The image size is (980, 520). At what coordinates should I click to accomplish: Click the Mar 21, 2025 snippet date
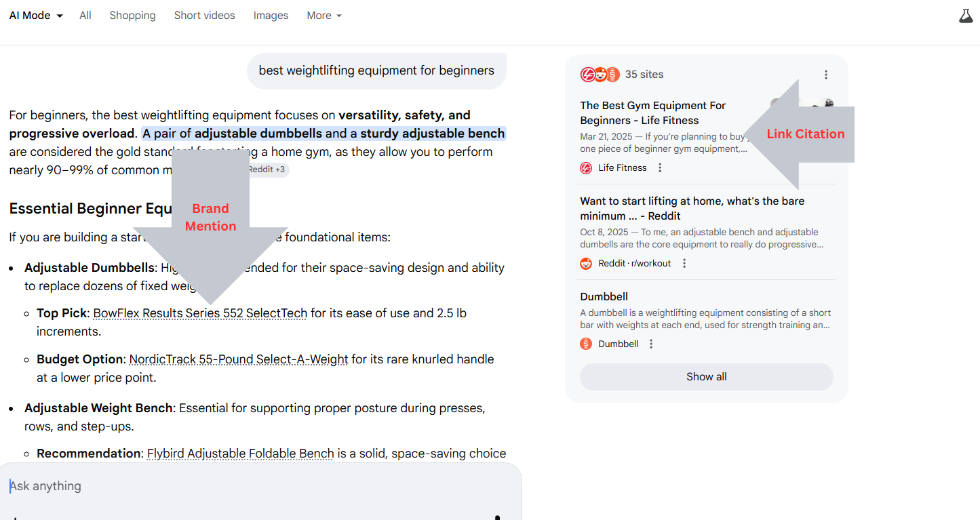[x=606, y=137]
